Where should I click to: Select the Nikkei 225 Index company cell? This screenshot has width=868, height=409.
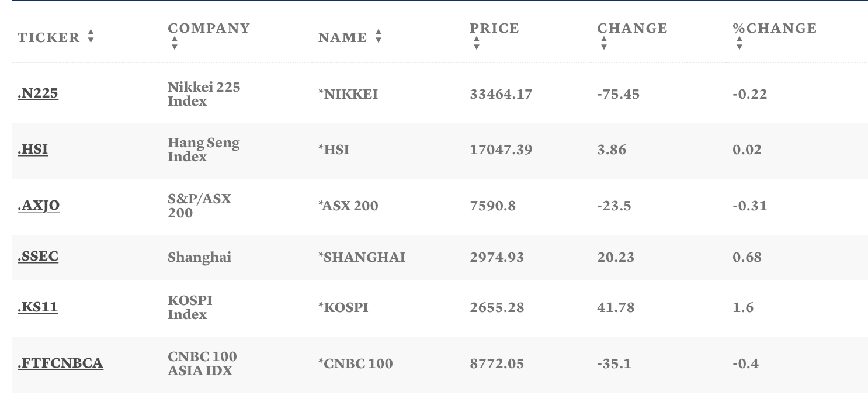tap(204, 94)
